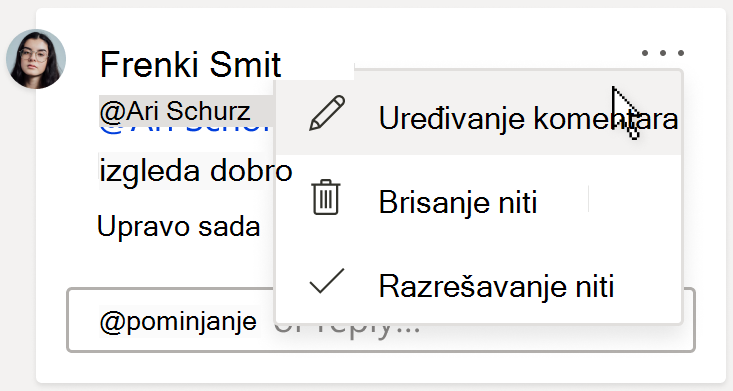Click Frenki Smit's profile photo
Viewport: 733px width, 391px height.
point(36,59)
